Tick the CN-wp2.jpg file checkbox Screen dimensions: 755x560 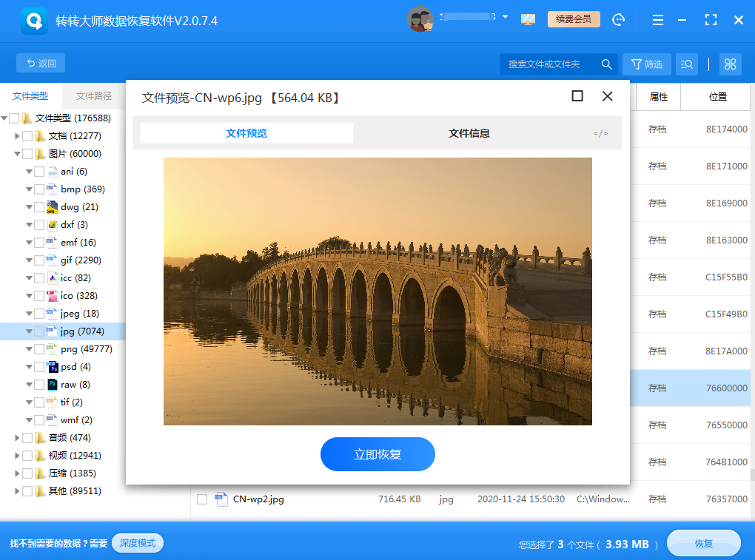click(x=202, y=499)
